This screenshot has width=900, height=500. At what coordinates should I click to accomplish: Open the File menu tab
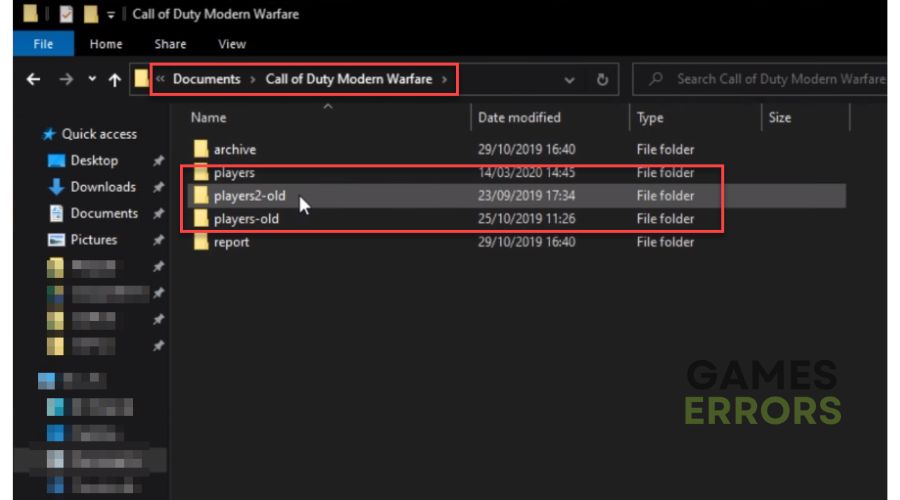tap(44, 44)
